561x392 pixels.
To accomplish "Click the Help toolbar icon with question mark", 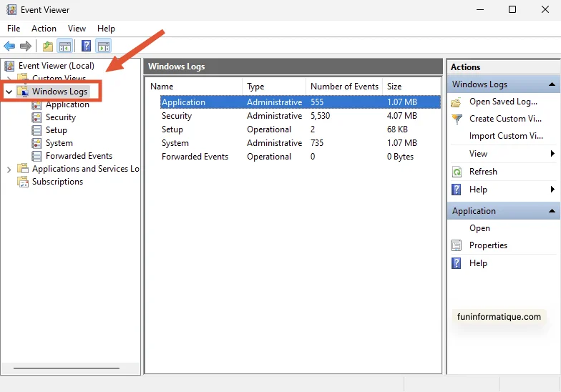I will coord(86,46).
